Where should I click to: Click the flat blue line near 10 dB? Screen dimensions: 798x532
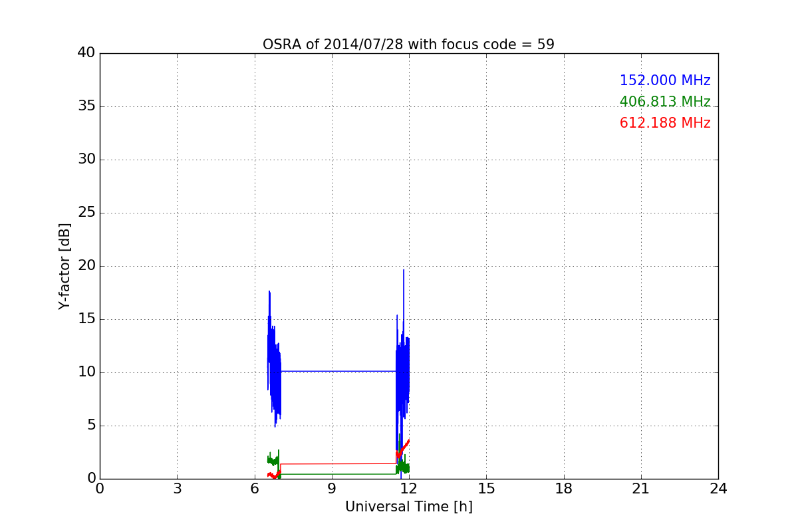(x=338, y=371)
